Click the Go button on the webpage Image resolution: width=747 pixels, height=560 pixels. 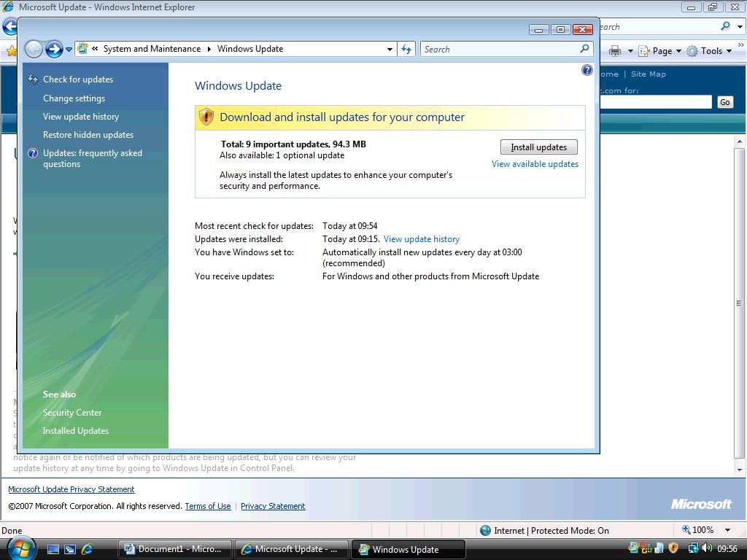coord(724,102)
